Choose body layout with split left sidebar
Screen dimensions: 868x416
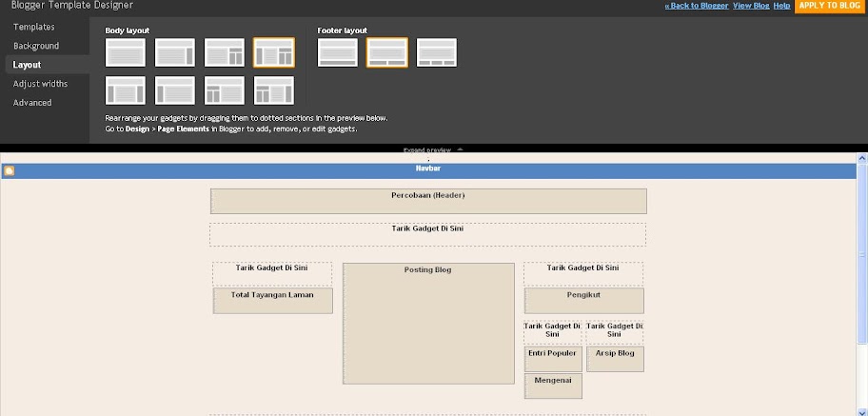tap(225, 90)
